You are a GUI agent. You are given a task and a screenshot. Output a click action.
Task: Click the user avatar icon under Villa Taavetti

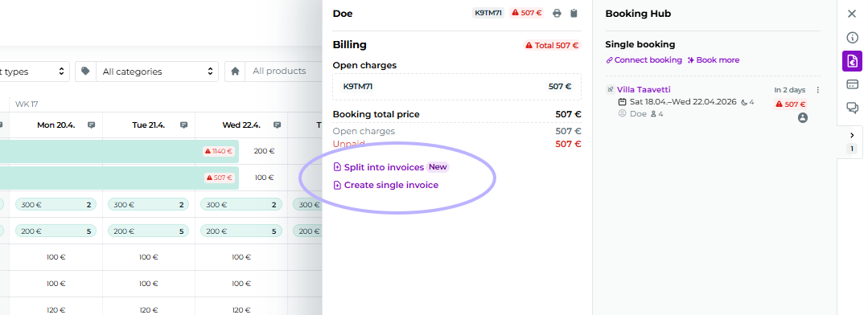(x=803, y=117)
